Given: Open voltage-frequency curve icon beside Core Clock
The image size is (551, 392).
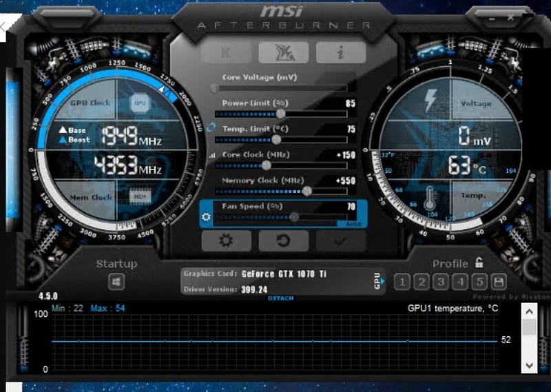Looking at the screenshot, I should (211, 156).
